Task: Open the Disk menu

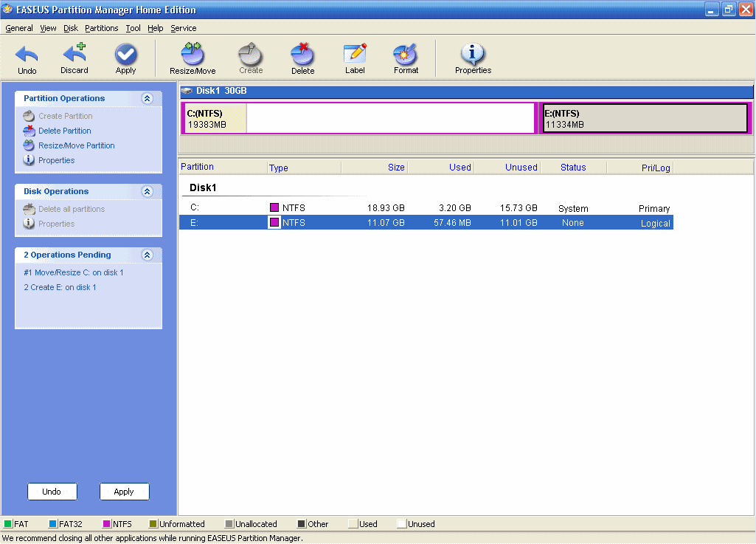Action: pyautogui.click(x=70, y=28)
